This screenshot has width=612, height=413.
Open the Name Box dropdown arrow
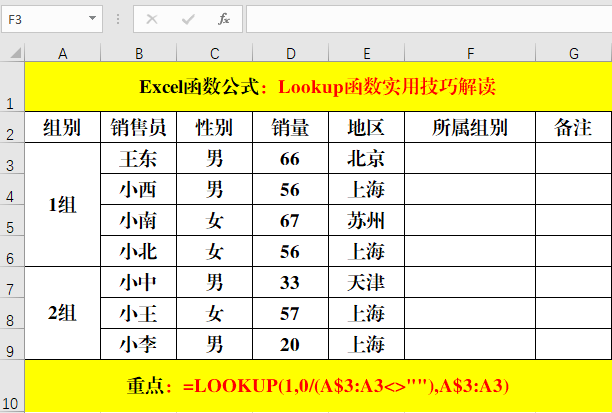(x=93, y=18)
